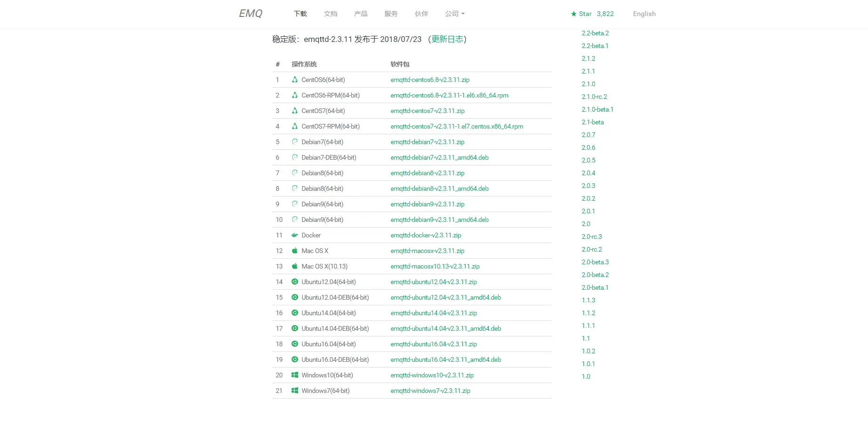Viewport: 868px width, 441px height.
Task: Click the Ubuntu12.04-DEB(64-bit) row icon
Action: (294, 297)
